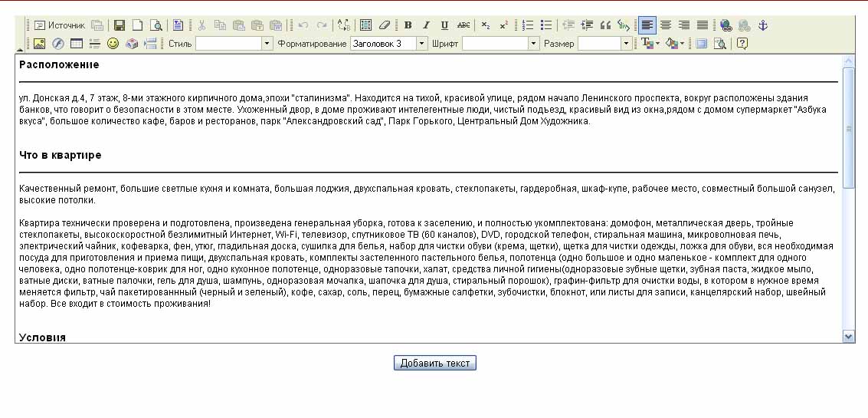The height and width of the screenshot is (418, 868).
Task: Insert a page break
Action: tap(150, 44)
